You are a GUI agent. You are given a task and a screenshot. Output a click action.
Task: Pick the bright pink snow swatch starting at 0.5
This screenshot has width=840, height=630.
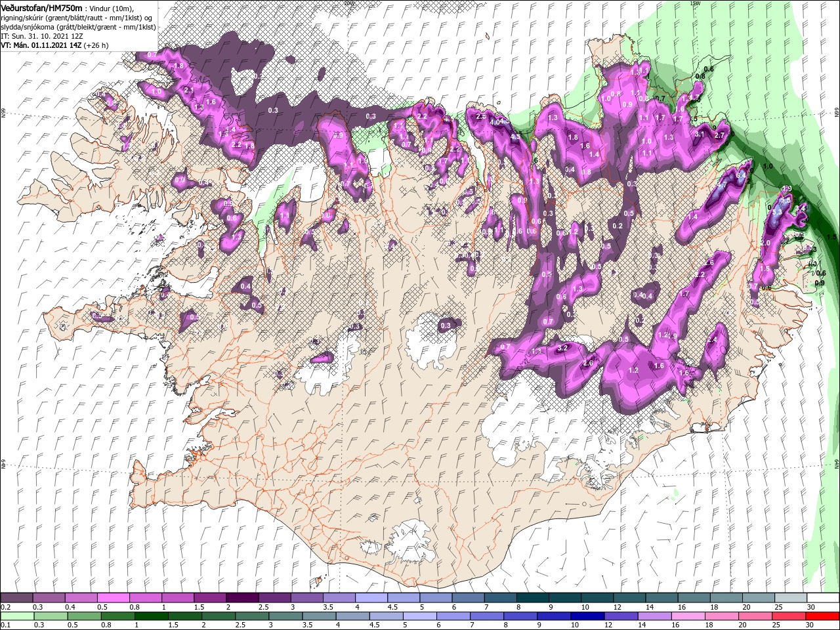pyautogui.click(x=113, y=598)
